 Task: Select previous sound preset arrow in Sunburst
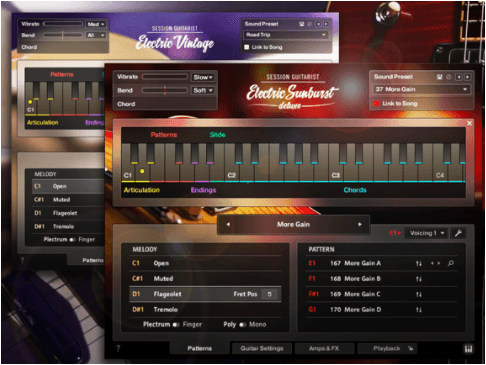[x=459, y=77]
